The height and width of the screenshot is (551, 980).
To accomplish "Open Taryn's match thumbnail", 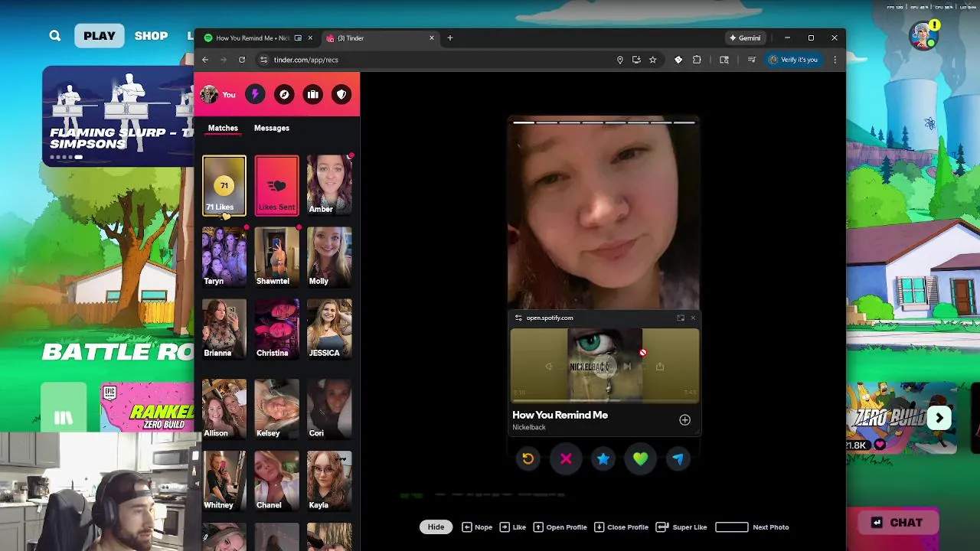I will tap(224, 257).
